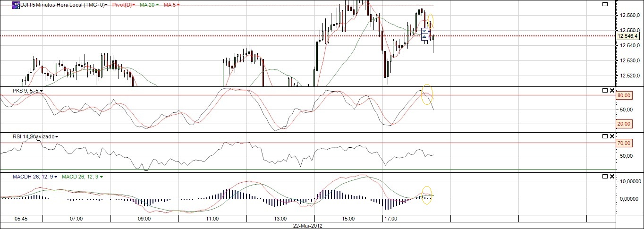The height and width of the screenshot is (229, 644).
Task: Click the CFD instrument icon
Action: click(x=16, y=4)
